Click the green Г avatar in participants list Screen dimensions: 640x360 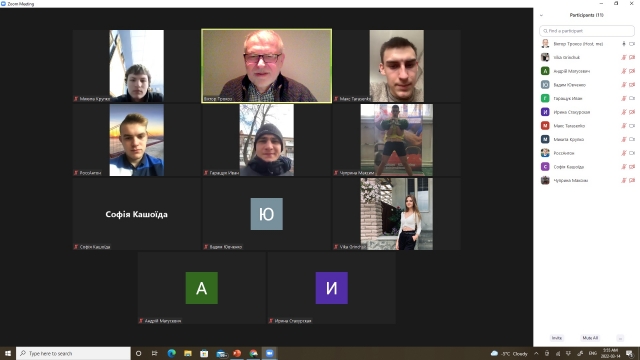point(545,98)
